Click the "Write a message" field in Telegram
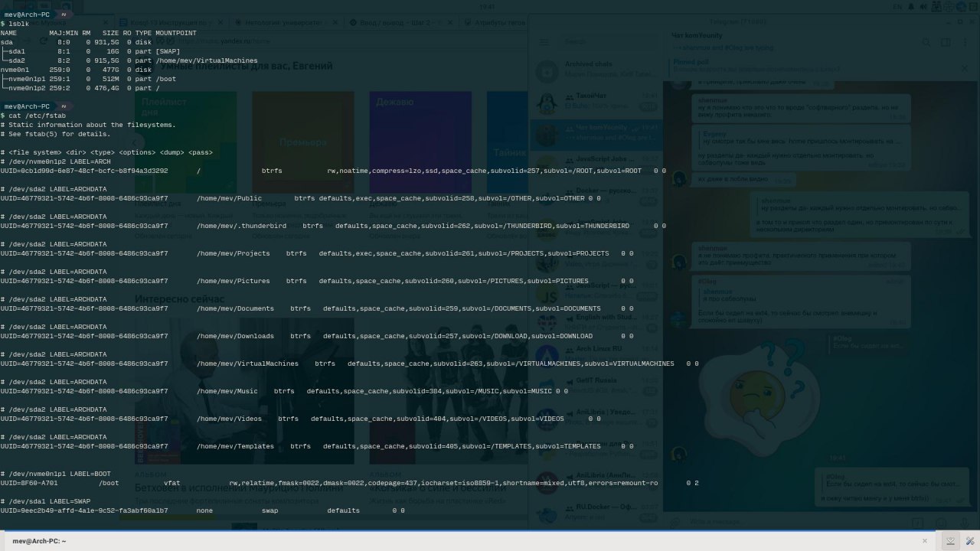 (x=796, y=523)
